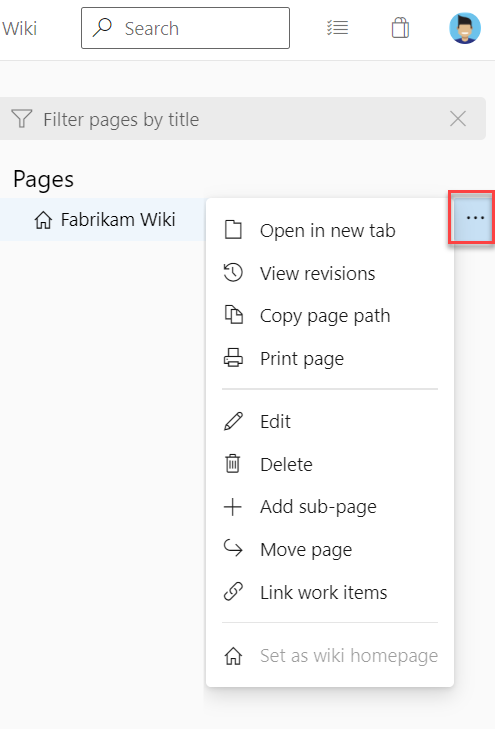Choose Edit in the context menu
This screenshot has width=495, height=729.
point(330,422)
